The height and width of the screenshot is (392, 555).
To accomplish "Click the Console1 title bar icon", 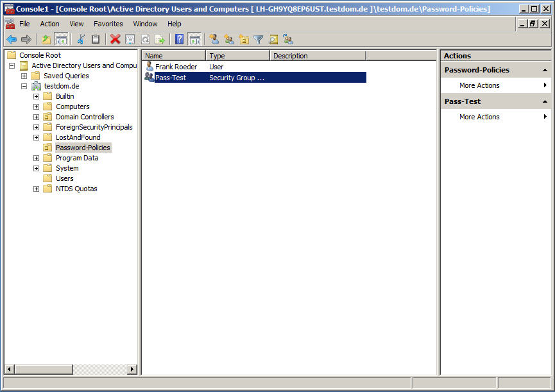I will 10,9.
